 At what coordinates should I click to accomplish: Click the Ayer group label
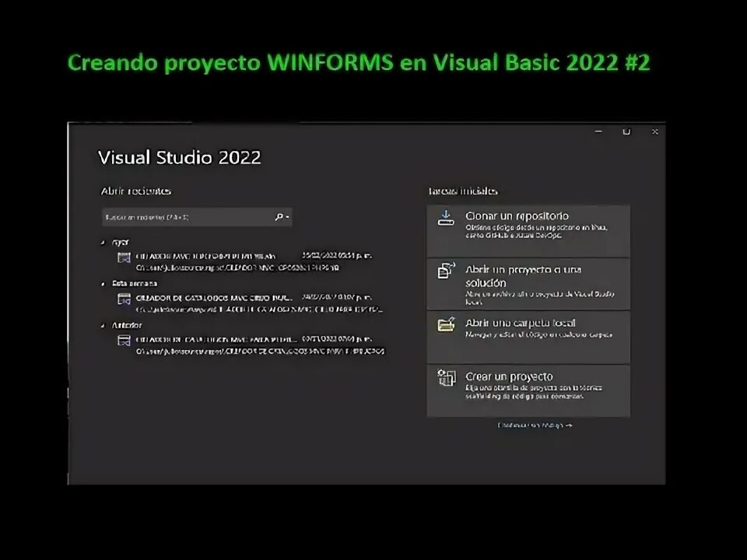120,243
